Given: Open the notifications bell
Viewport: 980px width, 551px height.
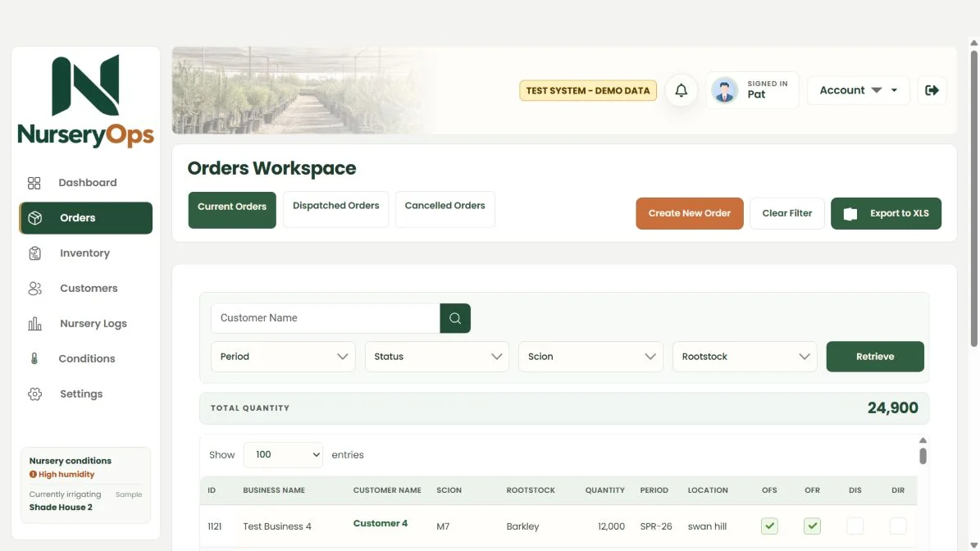Looking at the screenshot, I should tap(681, 90).
